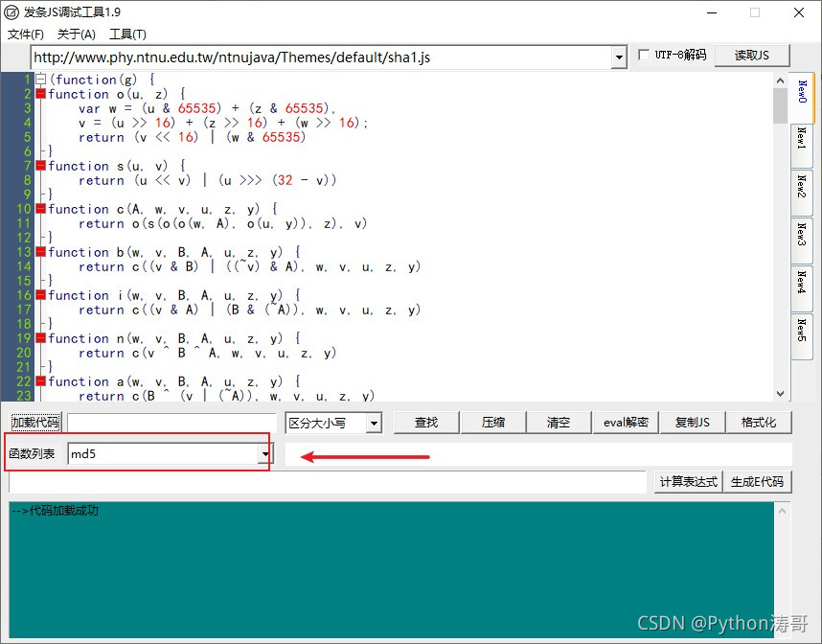Click the output panel scroll up arrow
The height and width of the screenshot is (644, 822).
coord(782,511)
